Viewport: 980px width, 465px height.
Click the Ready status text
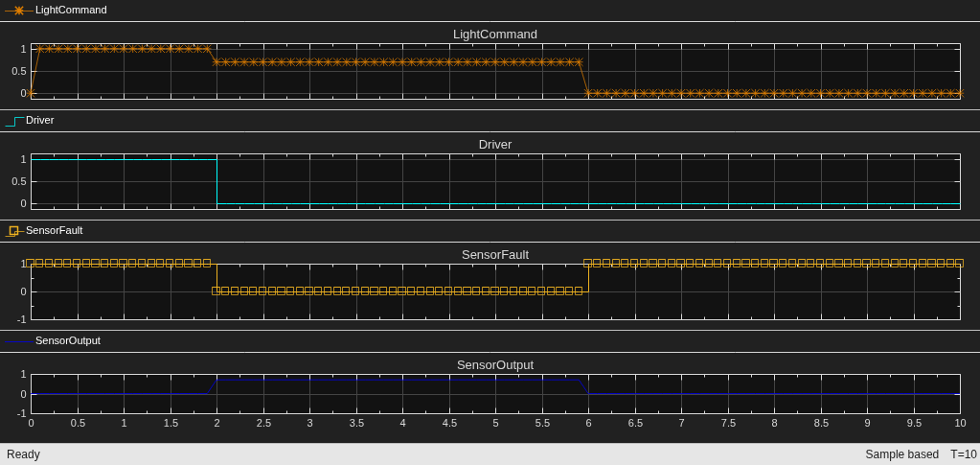[x=23, y=454]
